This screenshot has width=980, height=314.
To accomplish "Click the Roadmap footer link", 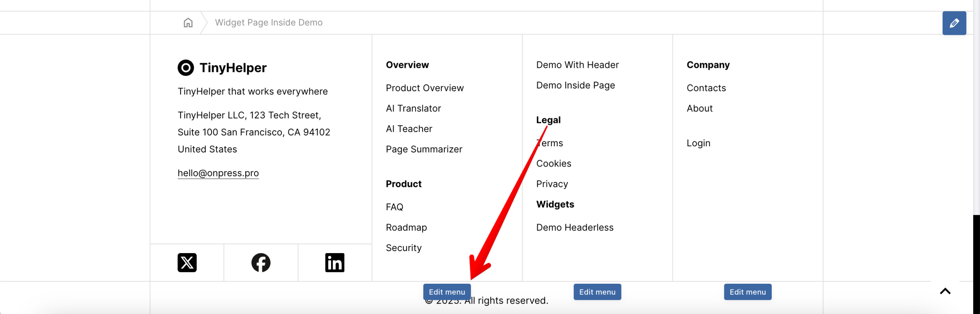I will 406,227.
